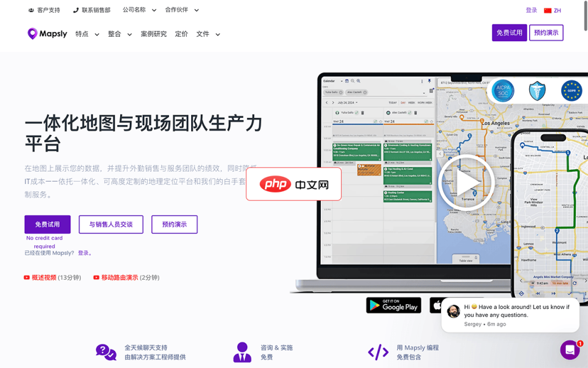Click the GDPR badge

571,91
